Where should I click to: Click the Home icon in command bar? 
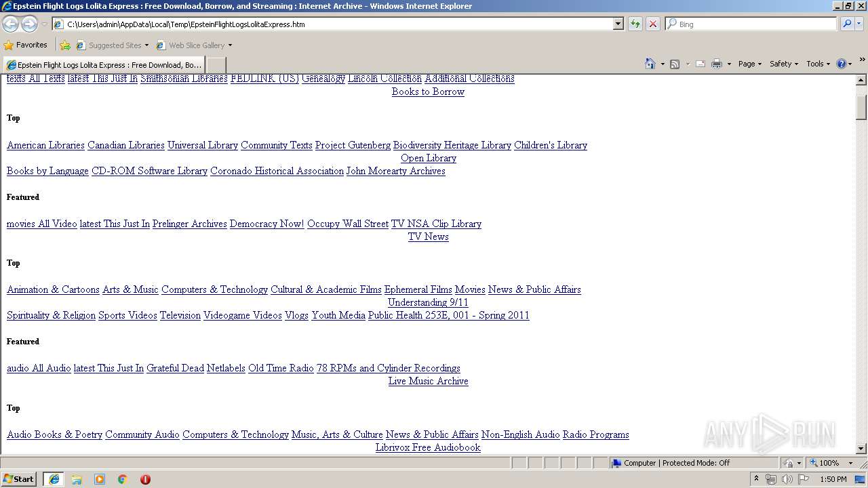650,64
